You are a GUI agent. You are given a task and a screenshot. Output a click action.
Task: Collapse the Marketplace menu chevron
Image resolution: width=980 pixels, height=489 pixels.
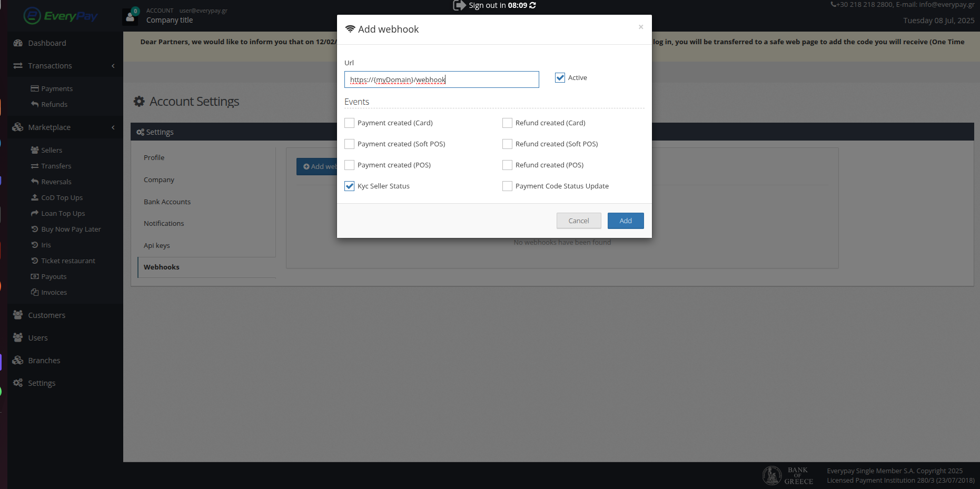click(x=113, y=127)
